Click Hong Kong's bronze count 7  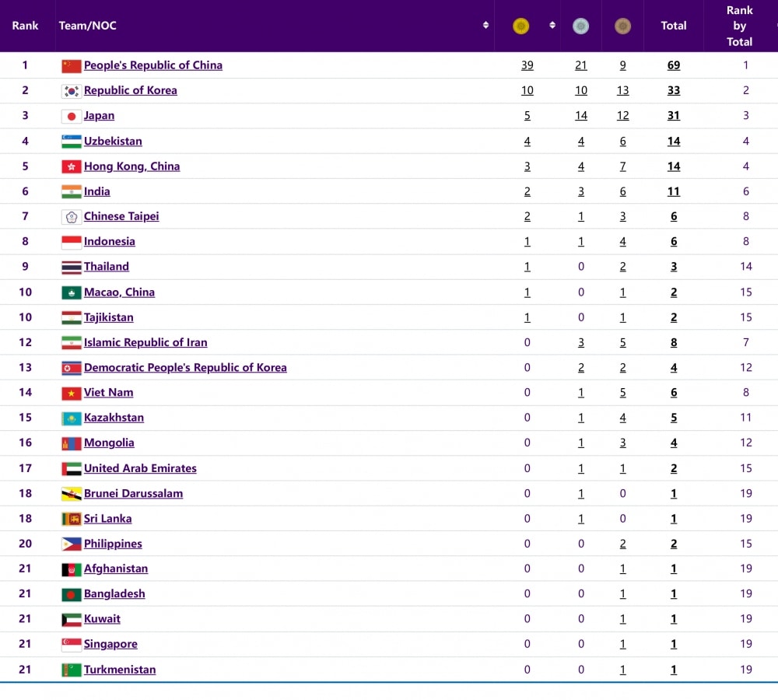[x=622, y=166]
